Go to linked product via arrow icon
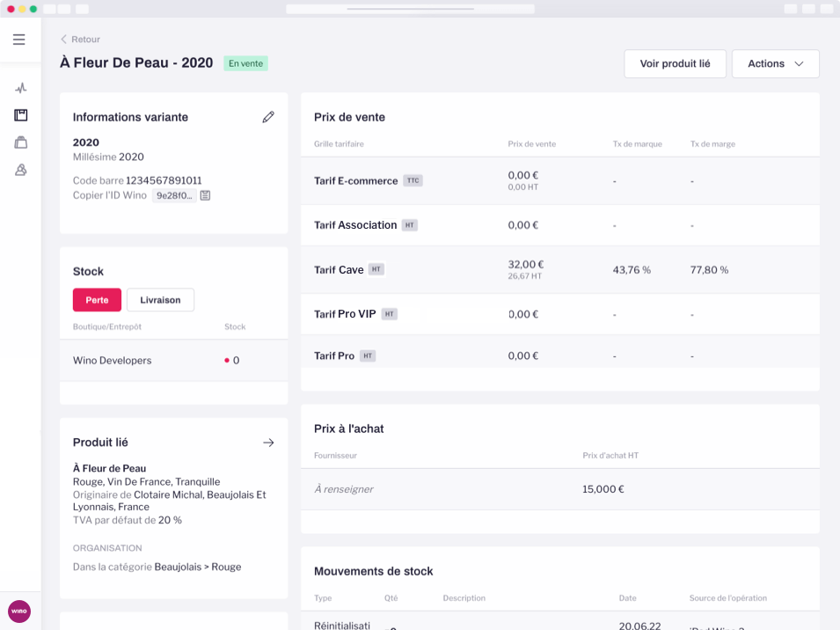This screenshot has height=630, width=840. click(x=268, y=443)
